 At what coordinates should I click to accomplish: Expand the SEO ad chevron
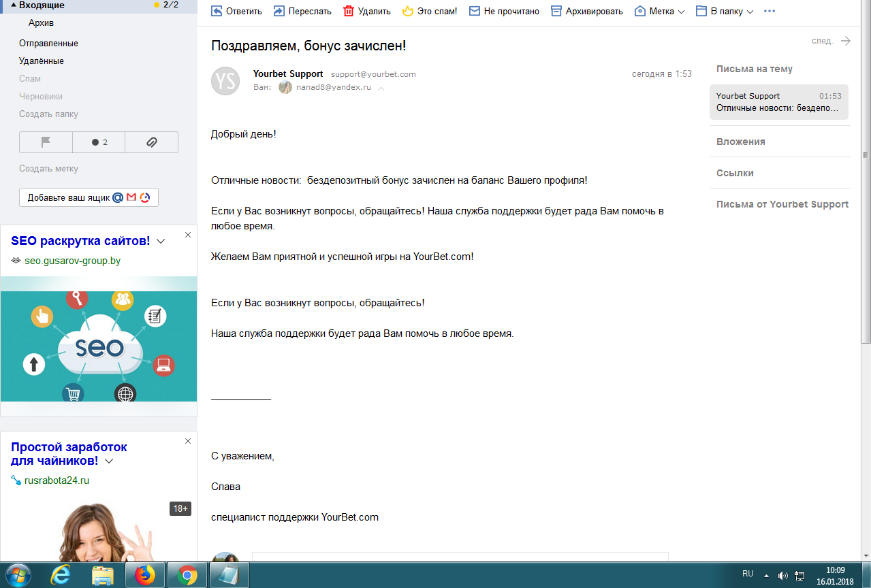click(161, 242)
